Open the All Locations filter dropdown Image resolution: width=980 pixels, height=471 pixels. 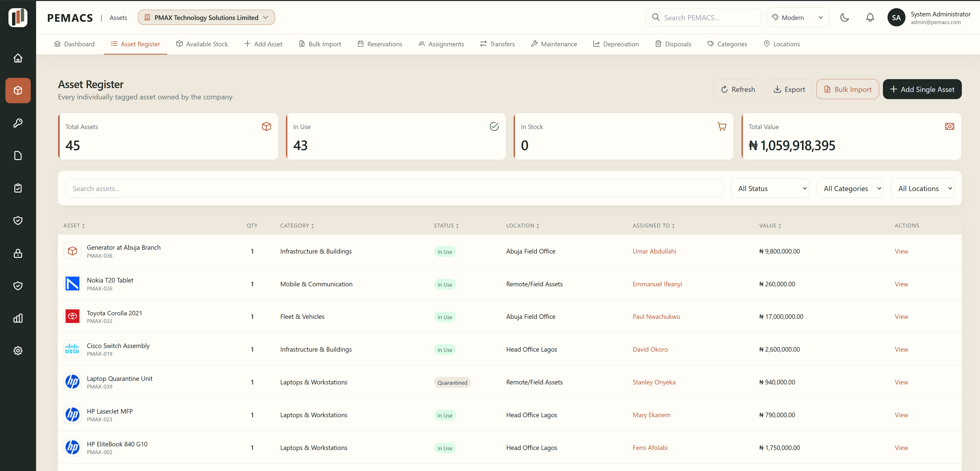pyautogui.click(x=923, y=188)
